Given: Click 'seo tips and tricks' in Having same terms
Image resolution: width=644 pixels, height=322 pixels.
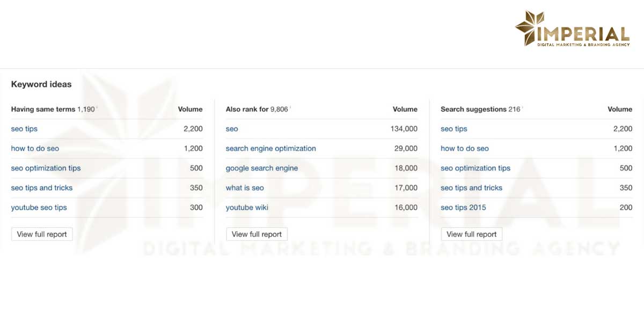Looking at the screenshot, I should [41, 188].
